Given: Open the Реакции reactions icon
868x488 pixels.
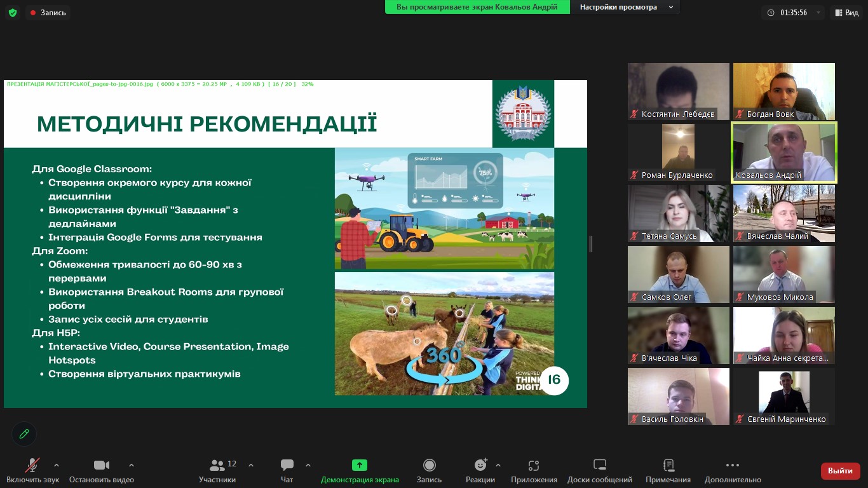Looking at the screenshot, I should click(x=480, y=466).
